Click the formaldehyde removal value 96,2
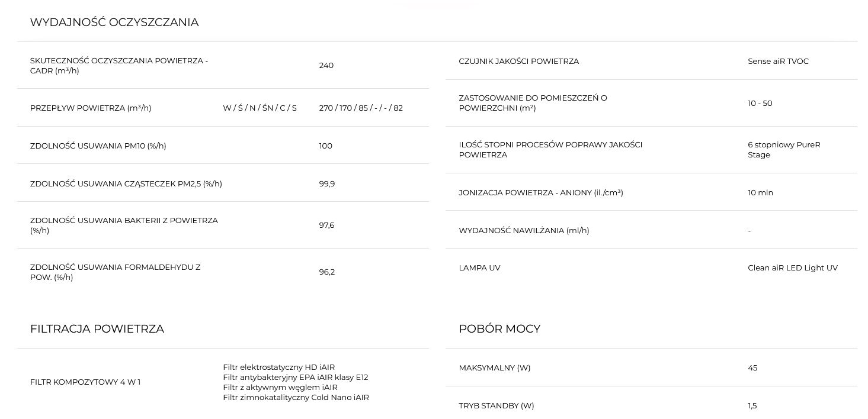The image size is (868, 419). pos(326,272)
